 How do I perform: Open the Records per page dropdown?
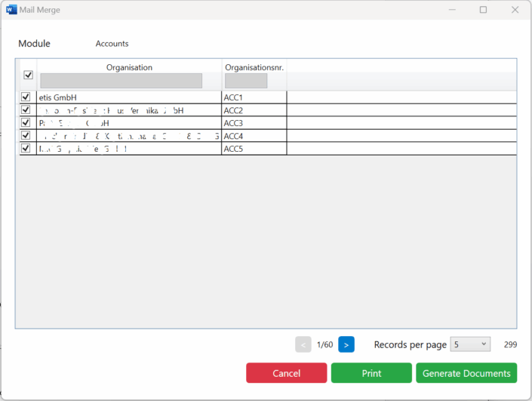point(470,344)
